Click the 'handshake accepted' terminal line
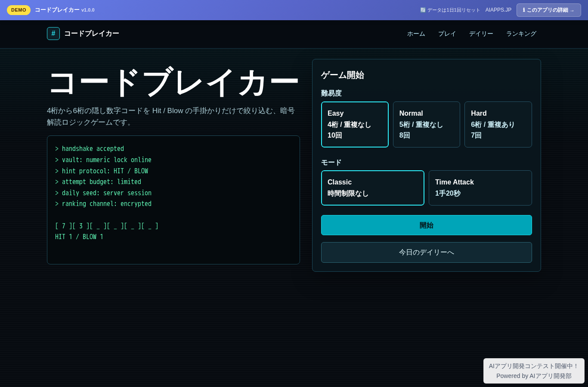 (90, 149)
